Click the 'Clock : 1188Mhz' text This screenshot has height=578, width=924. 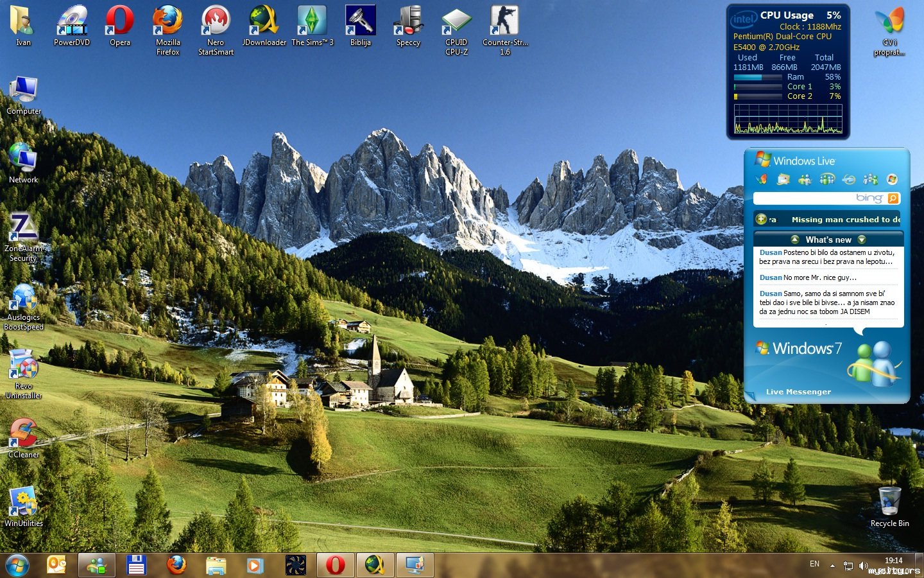(x=810, y=27)
